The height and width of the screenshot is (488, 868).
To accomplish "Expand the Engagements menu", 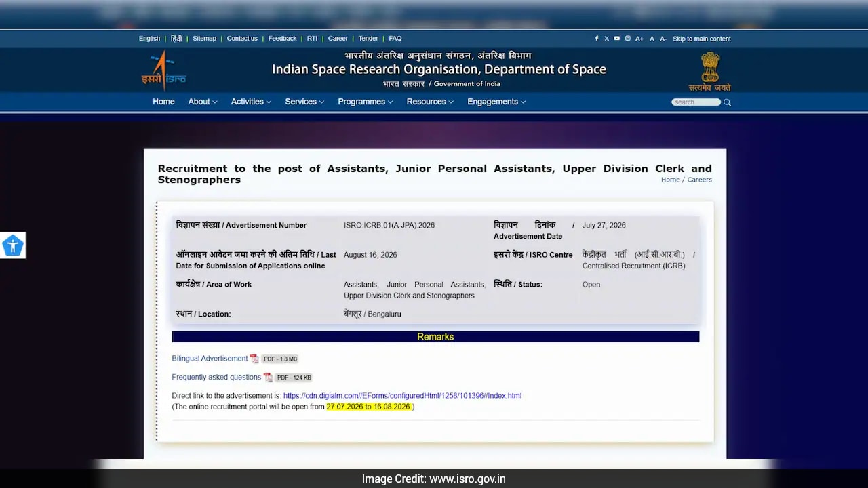I will coord(496,102).
